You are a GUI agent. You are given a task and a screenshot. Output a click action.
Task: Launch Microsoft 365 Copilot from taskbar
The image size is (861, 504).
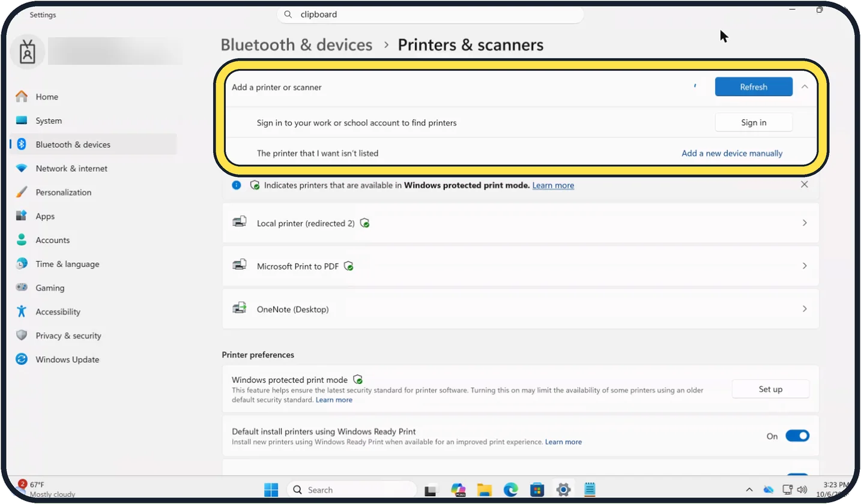coord(459,490)
